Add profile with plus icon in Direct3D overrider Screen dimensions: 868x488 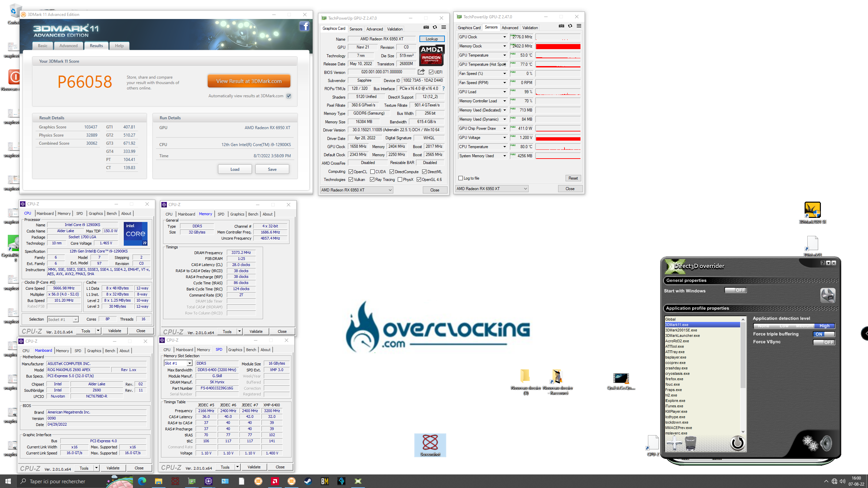click(x=674, y=443)
